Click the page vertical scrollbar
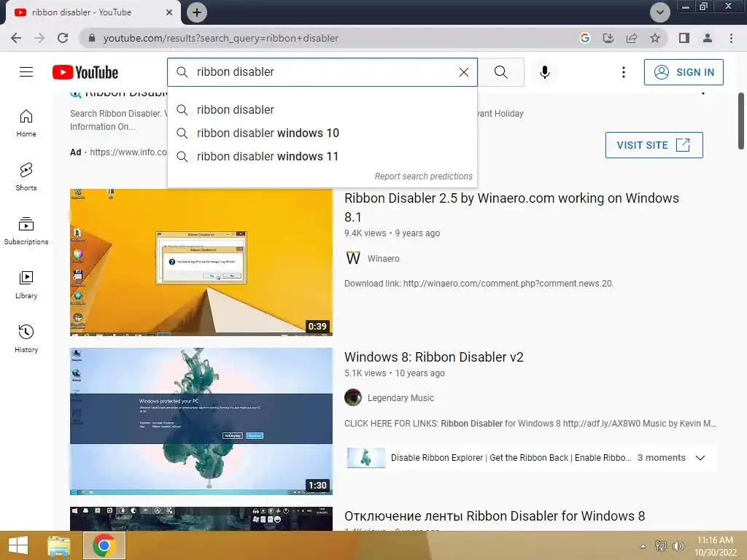The image size is (747, 560). coord(741,121)
